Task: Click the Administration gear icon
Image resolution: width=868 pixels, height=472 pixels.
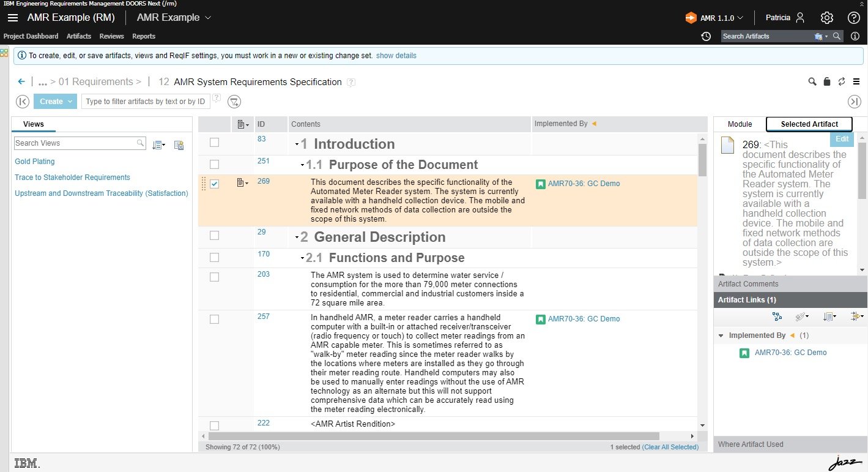Action: (x=827, y=18)
